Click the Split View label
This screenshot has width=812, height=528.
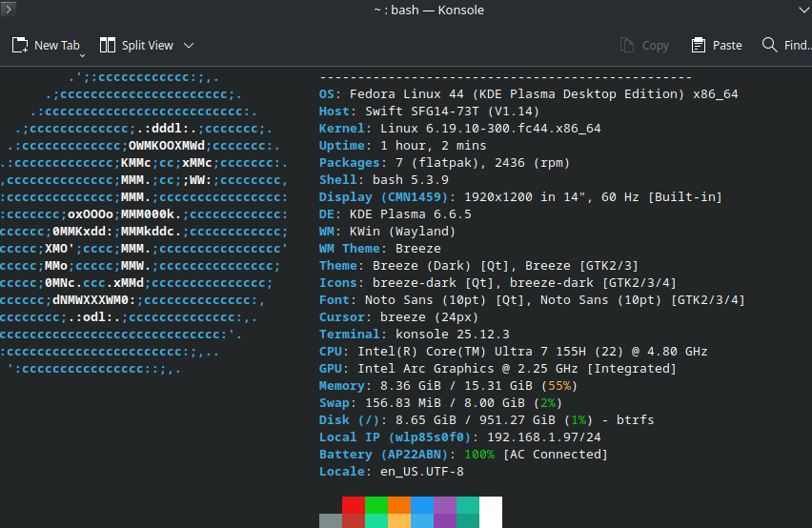pyautogui.click(x=147, y=46)
